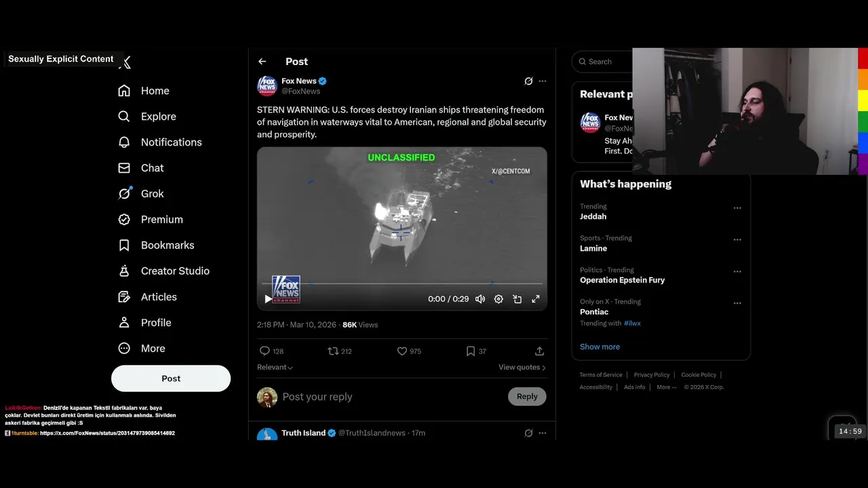Open View quotes link
Screen dimensions: 868x488
[522, 367]
